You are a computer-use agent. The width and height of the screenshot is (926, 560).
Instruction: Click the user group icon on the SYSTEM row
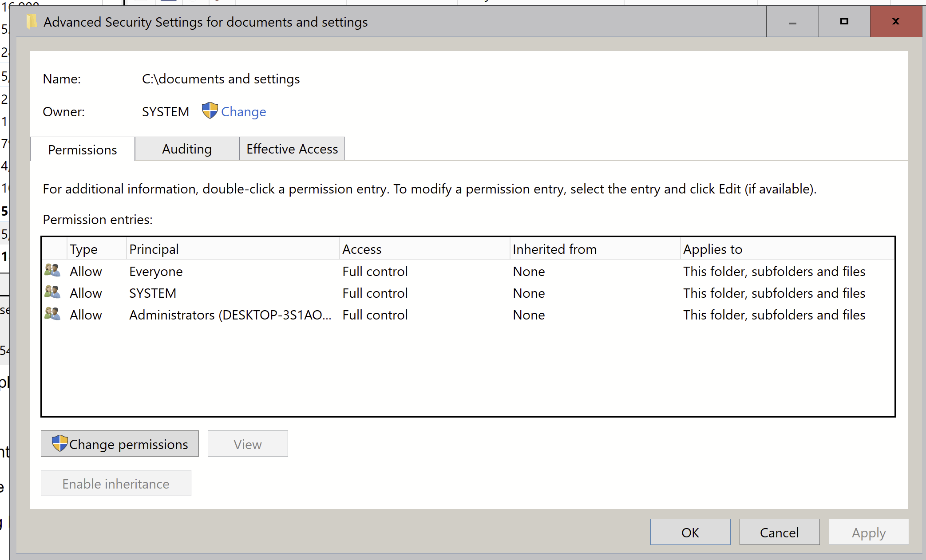coord(52,292)
